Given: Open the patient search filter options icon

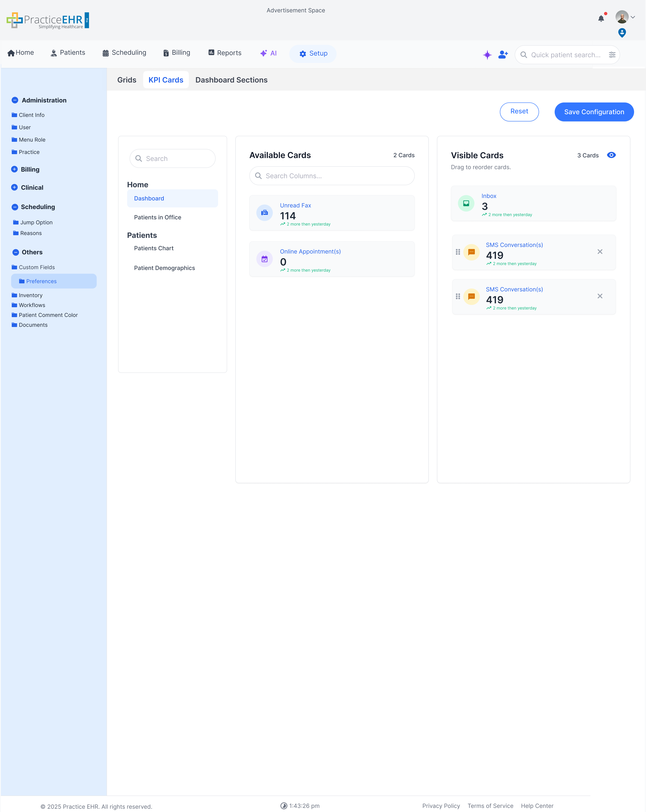Looking at the screenshot, I should 612,55.
